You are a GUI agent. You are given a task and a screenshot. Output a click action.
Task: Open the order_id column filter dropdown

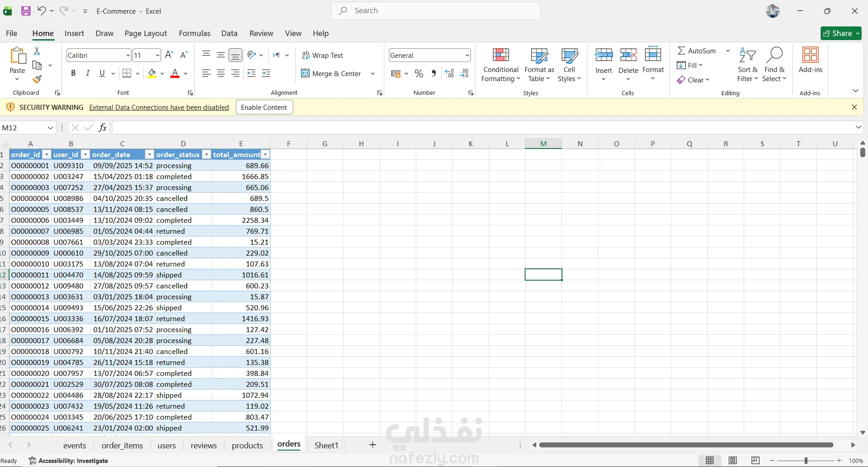pyautogui.click(x=46, y=155)
